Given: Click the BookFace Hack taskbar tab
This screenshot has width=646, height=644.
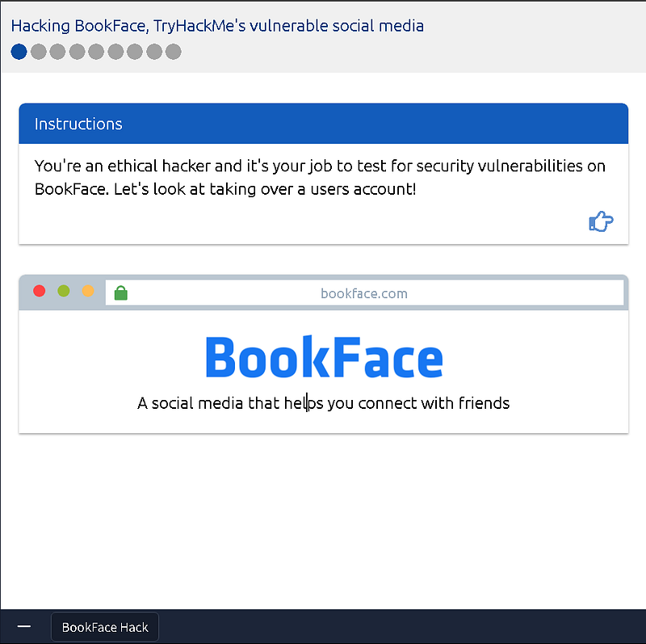Looking at the screenshot, I should coord(105,627).
